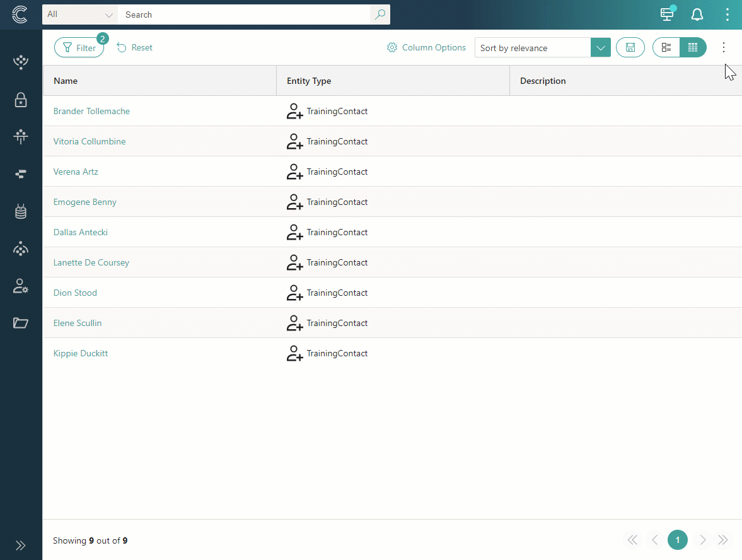The width and height of the screenshot is (742, 560).
Task: Open the database icon in sidebar
Action: pyautogui.click(x=21, y=212)
